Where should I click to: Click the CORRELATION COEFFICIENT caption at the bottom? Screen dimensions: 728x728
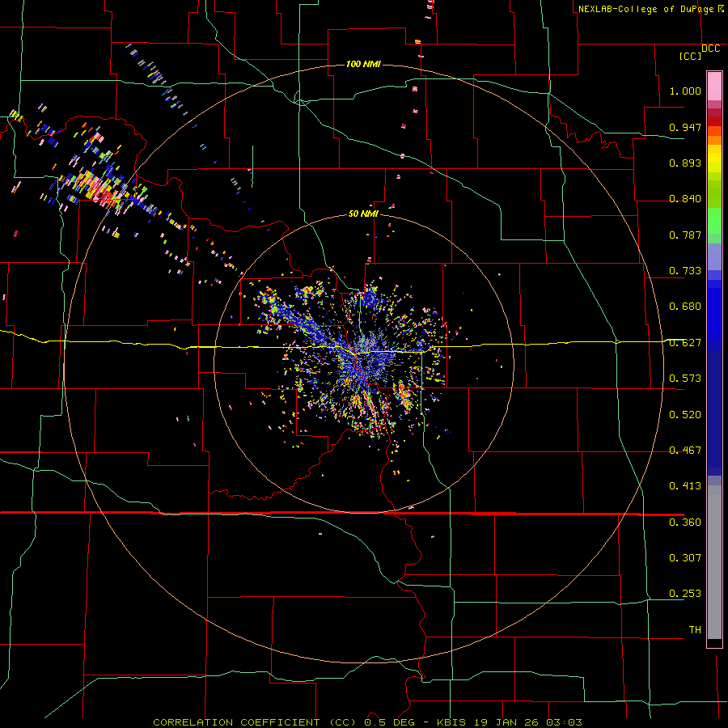click(367, 722)
